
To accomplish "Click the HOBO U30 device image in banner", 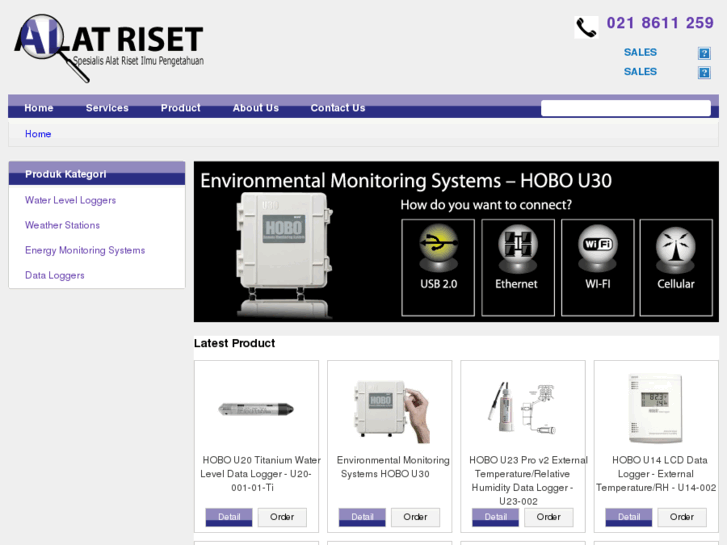I will (x=284, y=255).
